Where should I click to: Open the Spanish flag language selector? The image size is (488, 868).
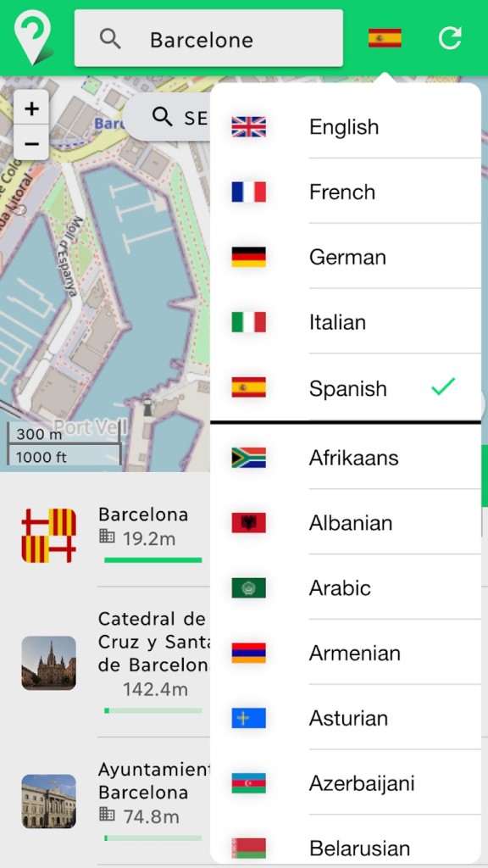(385, 38)
